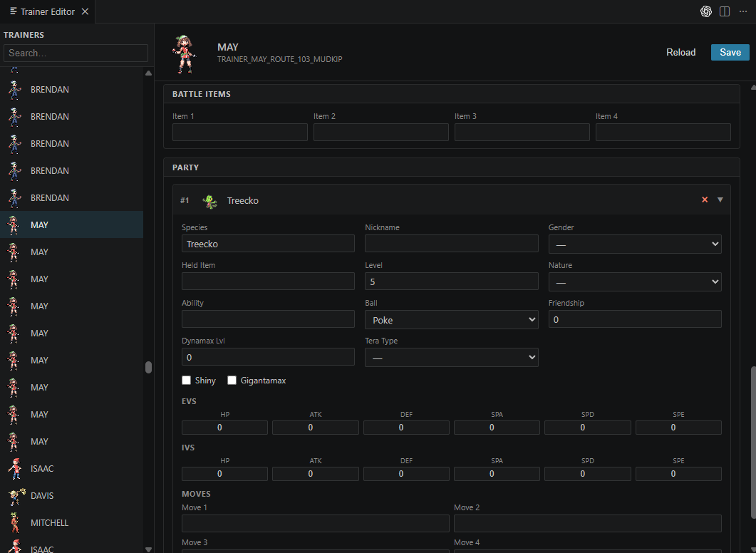
Task: Collapse the Treecko party entry arrow
Action: (x=720, y=200)
